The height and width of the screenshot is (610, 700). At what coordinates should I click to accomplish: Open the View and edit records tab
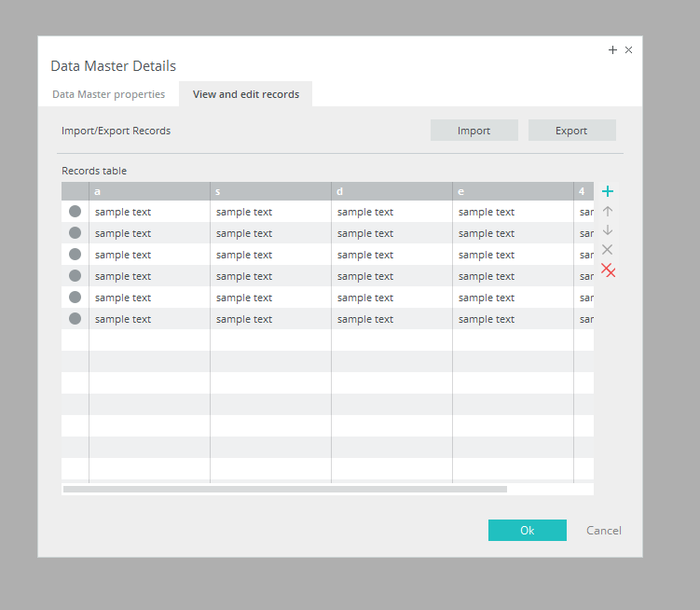tap(245, 94)
